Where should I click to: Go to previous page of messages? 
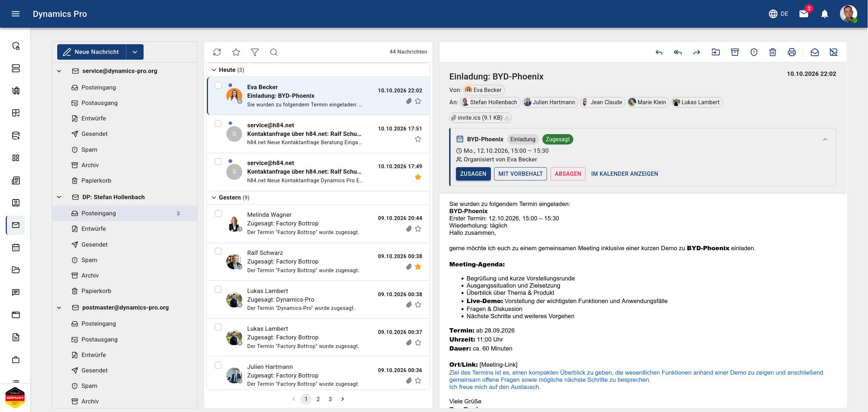(294, 399)
